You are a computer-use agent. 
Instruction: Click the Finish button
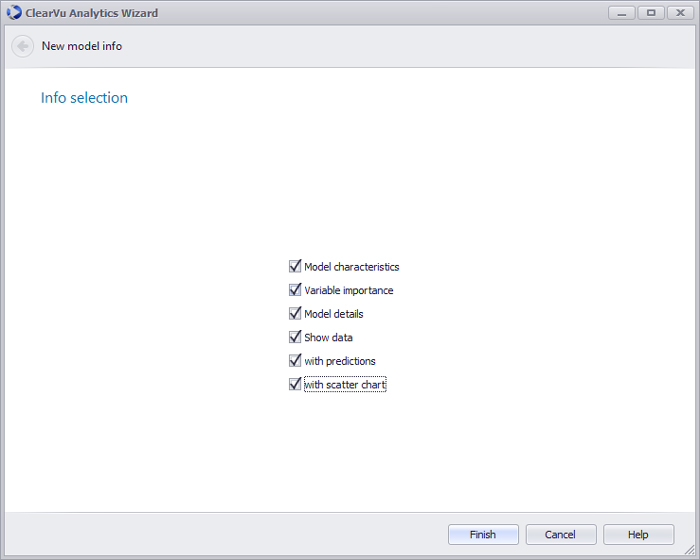pyautogui.click(x=483, y=535)
